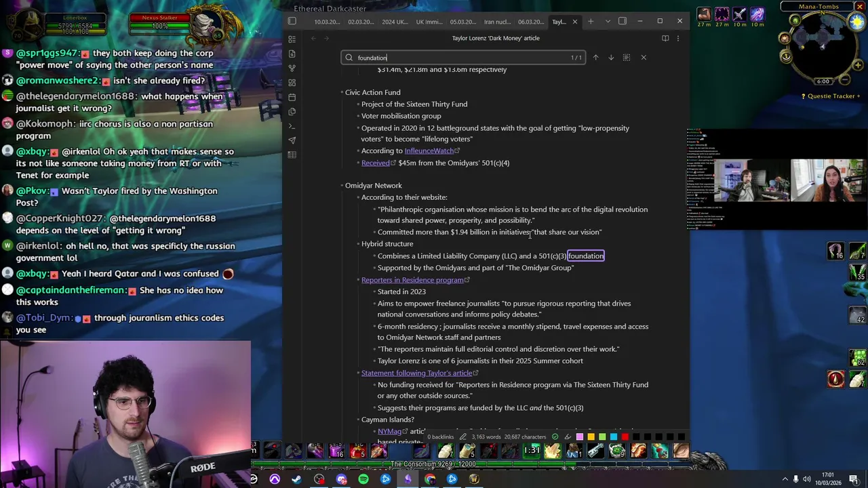
Task: Open the quick switcher ribbon icon
Action: click(x=292, y=39)
